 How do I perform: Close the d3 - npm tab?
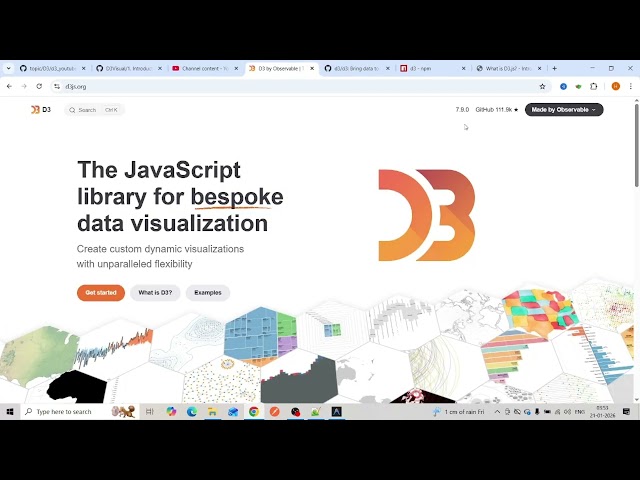click(463, 68)
